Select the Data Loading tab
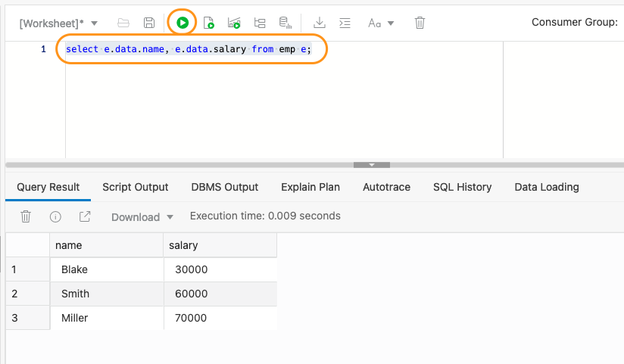This screenshot has height=364, width=624. (546, 187)
